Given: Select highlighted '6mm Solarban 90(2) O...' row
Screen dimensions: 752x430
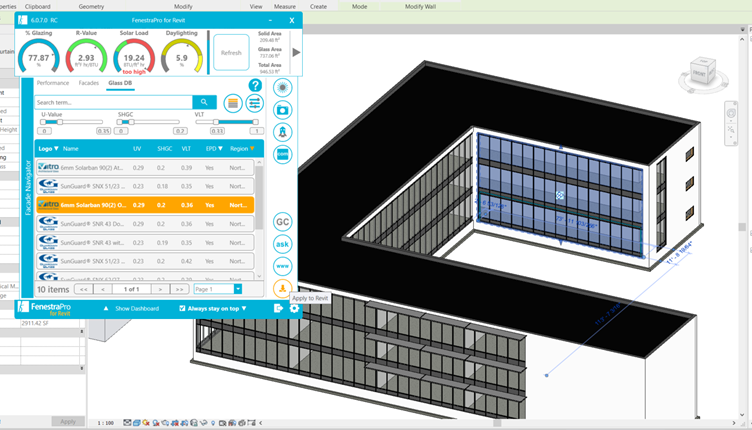Looking at the screenshot, I should coord(145,205).
